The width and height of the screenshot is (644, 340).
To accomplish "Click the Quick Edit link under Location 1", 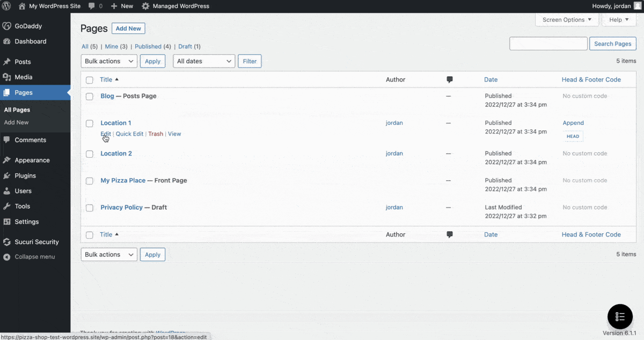I will click(129, 134).
